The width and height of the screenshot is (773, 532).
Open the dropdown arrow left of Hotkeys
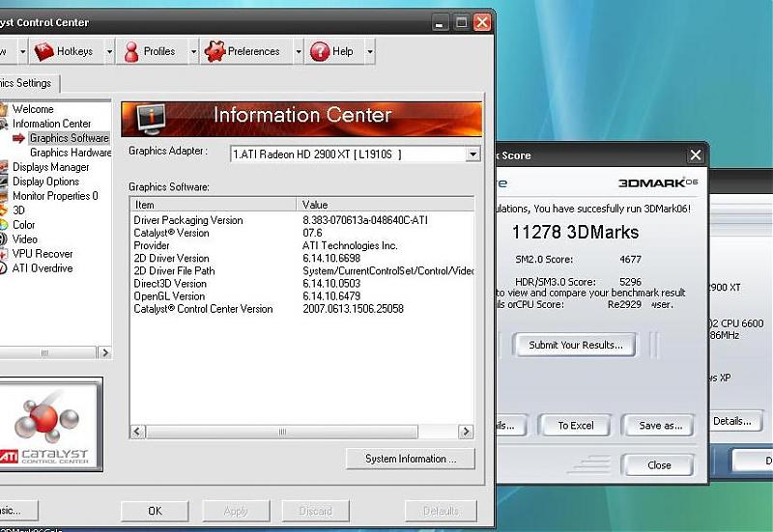[x=22, y=51]
